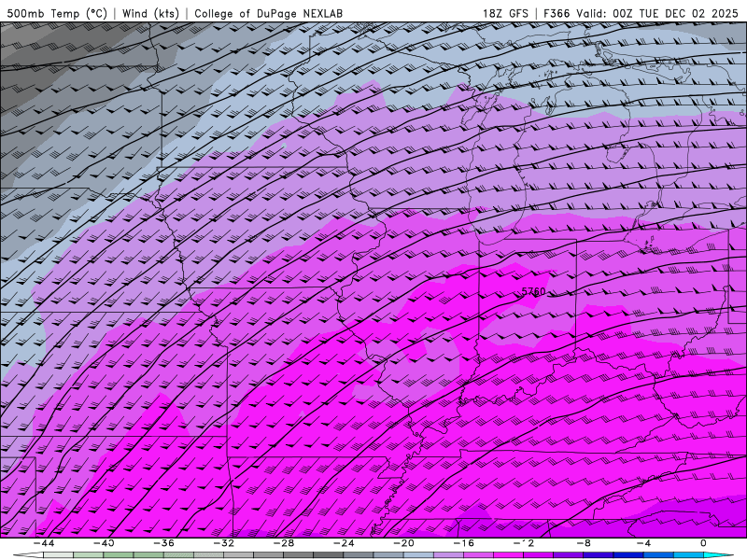Click the -12 value on the color scale
The height and width of the screenshot is (560, 747).
(x=524, y=543)
